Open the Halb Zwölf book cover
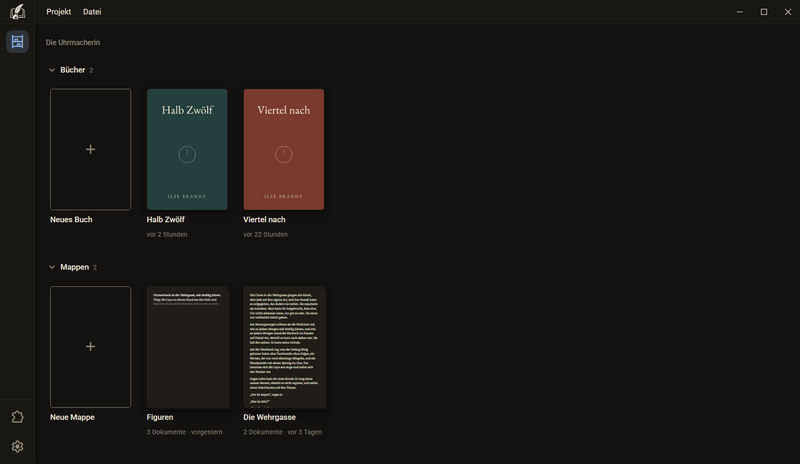800x464 pixels. click(x=187, y=149)
